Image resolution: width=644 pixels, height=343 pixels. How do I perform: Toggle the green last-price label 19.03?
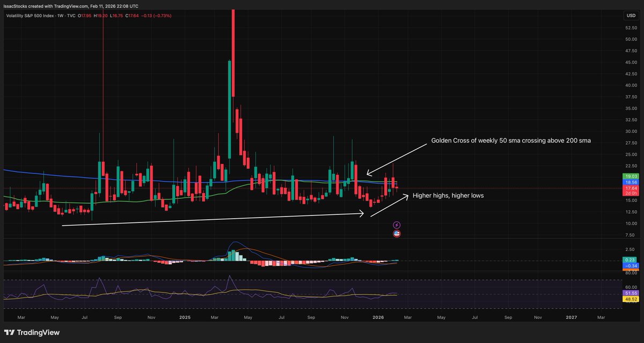coord(630,176)
